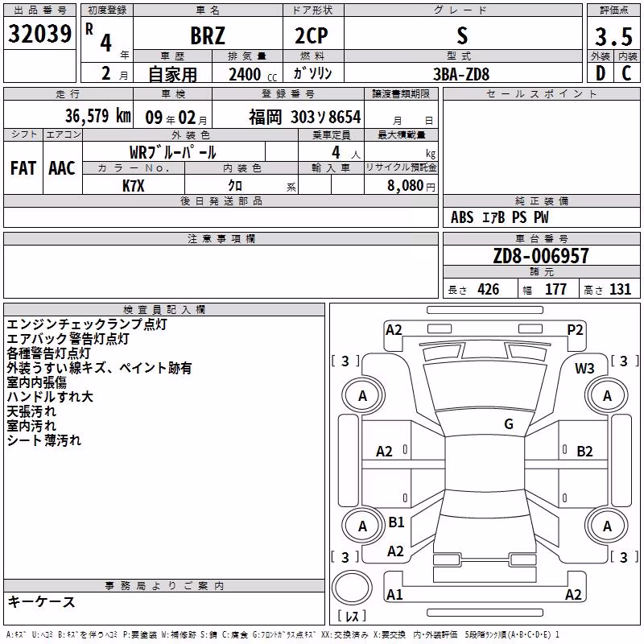644x644 pixels.
Task: Click the displacement value 2400 cc
Action: [253, 74]
